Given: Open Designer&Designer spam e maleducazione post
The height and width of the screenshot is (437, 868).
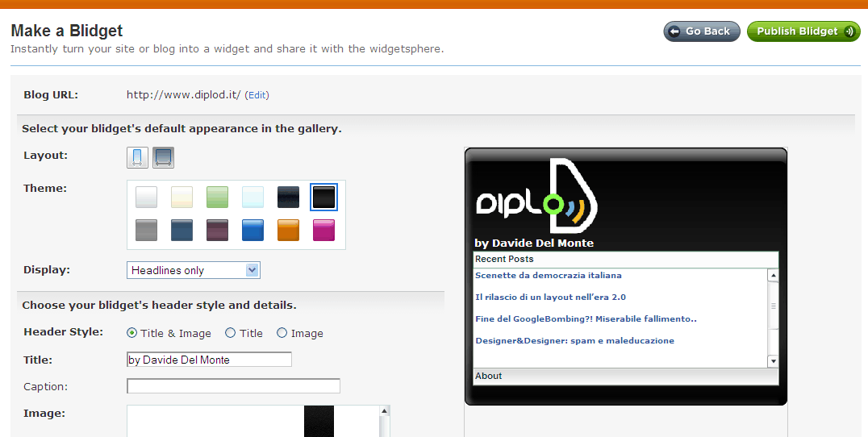Looking at the screenshot, I should (574, 341).
